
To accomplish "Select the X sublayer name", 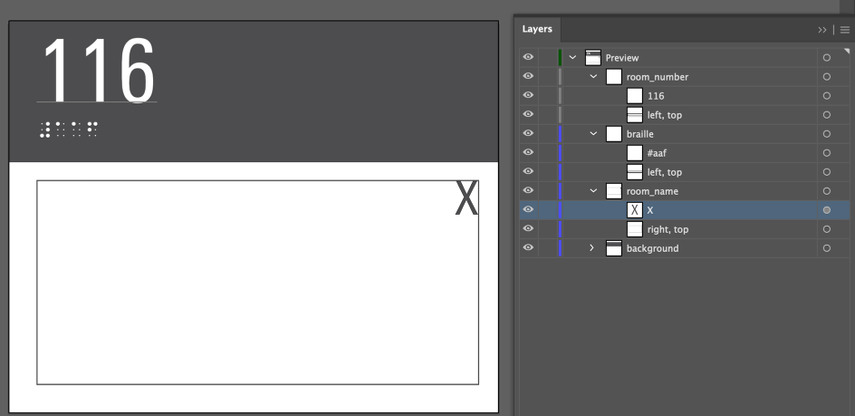I will (x=651, y=210).
